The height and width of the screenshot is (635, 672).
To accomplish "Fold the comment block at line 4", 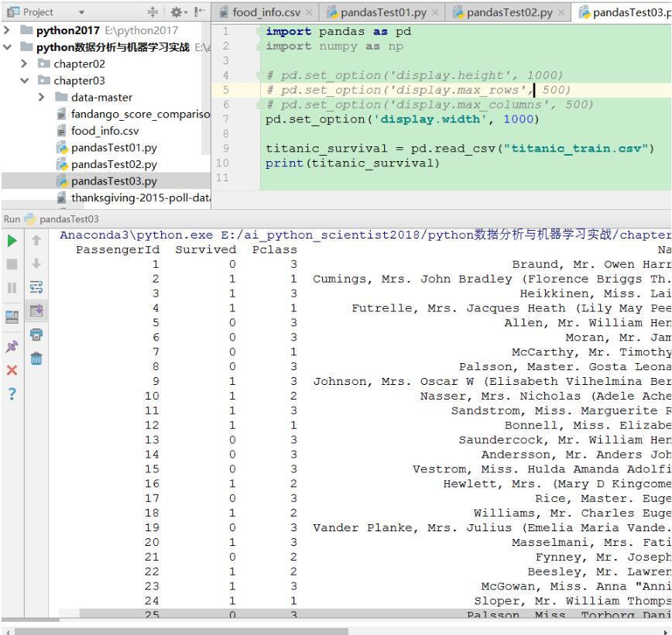I will point(259,75).
